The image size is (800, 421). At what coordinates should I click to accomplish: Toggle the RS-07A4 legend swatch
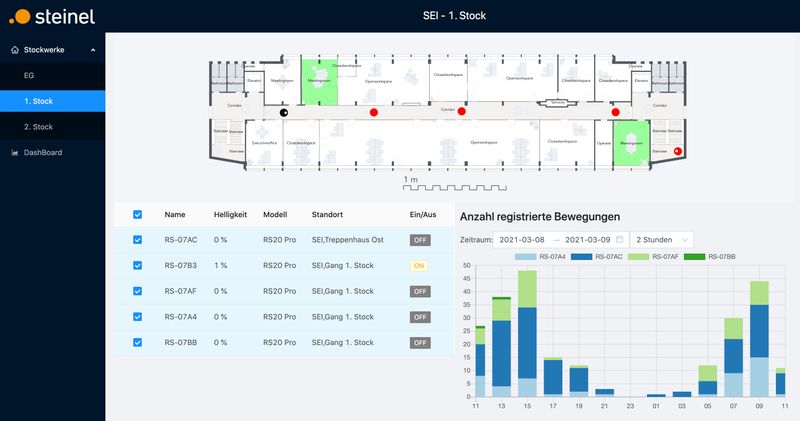coord(525,257)
